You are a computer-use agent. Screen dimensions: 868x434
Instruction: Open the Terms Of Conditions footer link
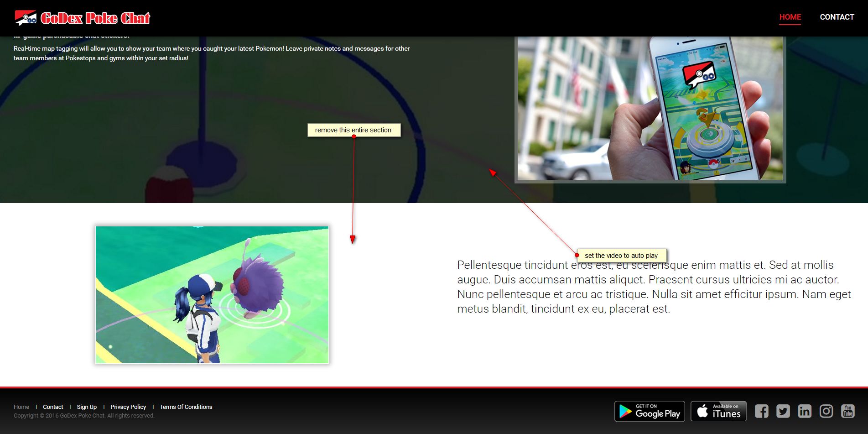point(186,407)
